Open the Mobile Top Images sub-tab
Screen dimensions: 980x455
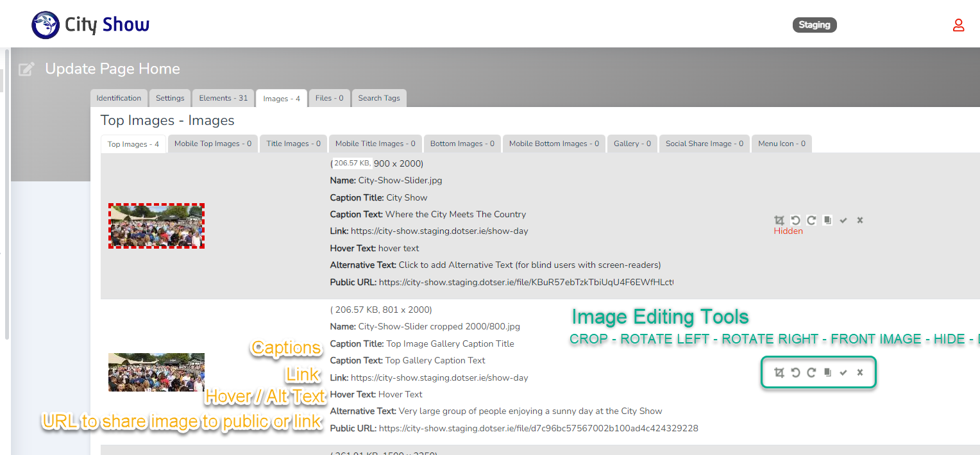pyautogui.click(x=213, y=144)
